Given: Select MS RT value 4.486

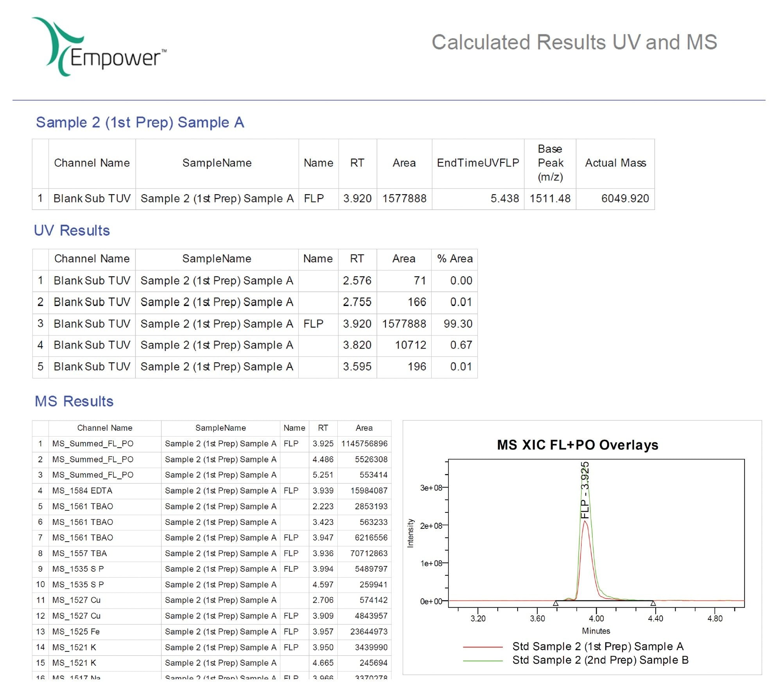Looking at the screenshot, I should [x=323, y=459].
